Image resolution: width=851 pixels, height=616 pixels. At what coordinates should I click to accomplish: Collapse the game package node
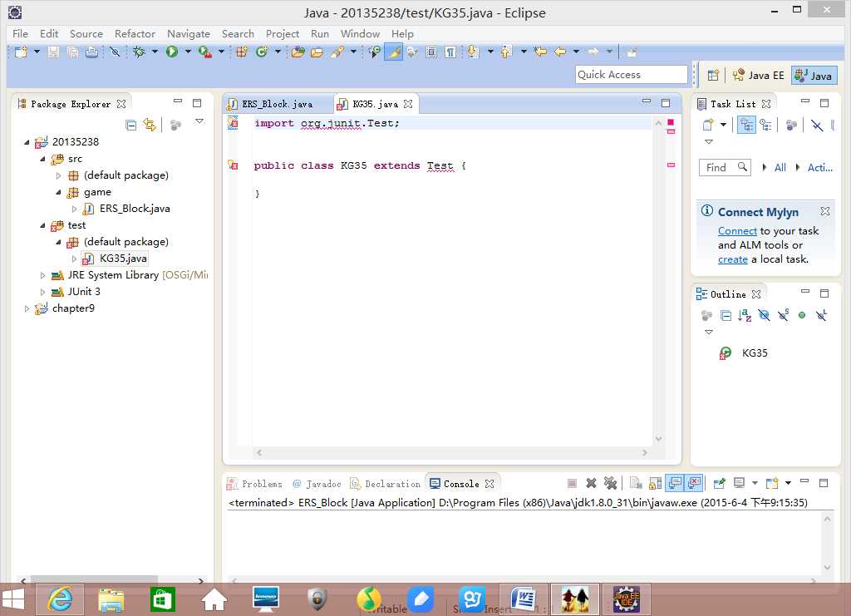click(x=58, y=192)
